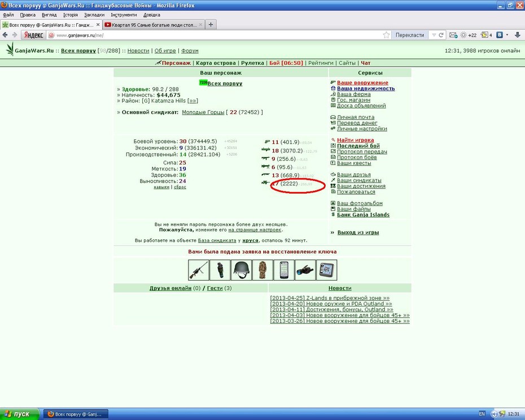
Task: Open the Правка menu
Action: [28, 15]
